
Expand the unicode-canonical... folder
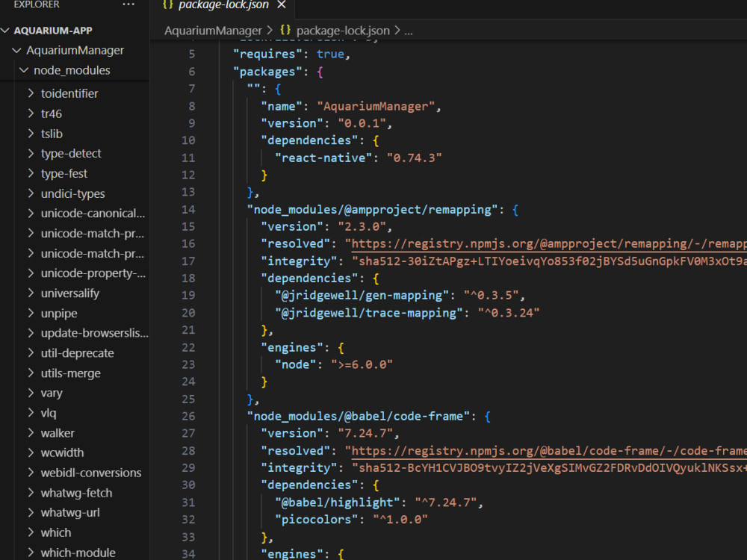click(x=31, y=214)
